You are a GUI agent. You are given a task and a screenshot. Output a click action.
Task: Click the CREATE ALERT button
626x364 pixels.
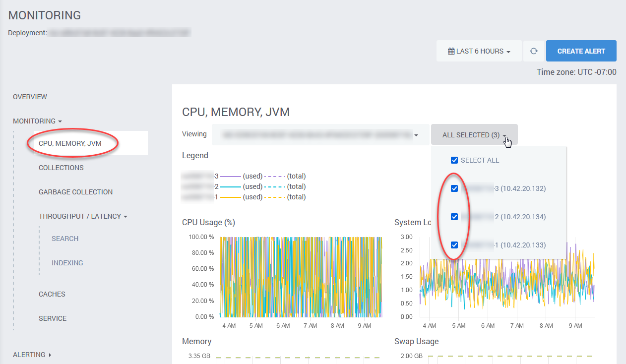581,51
